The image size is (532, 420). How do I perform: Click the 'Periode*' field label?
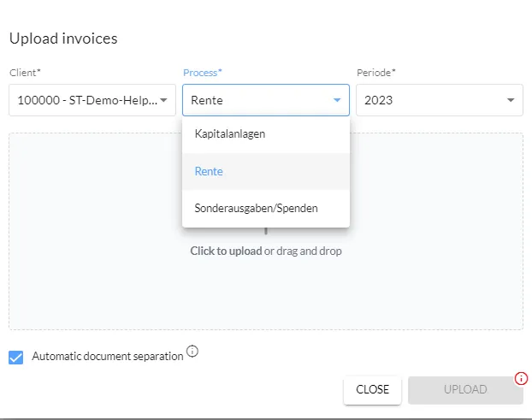[376, 73]
